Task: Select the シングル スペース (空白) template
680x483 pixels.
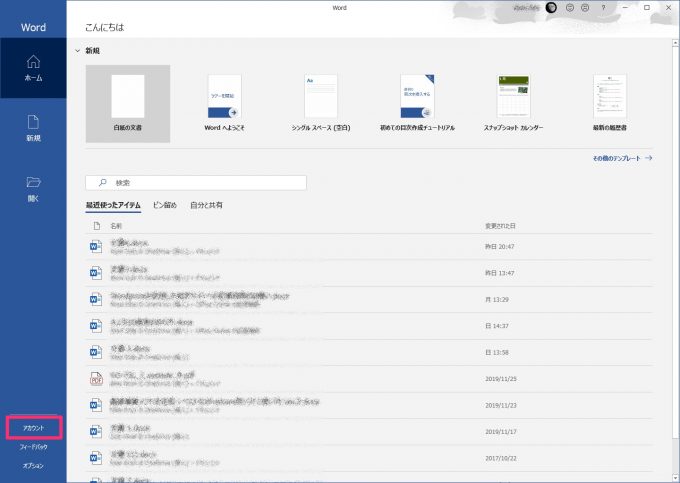Action: [x=321, y=104]
